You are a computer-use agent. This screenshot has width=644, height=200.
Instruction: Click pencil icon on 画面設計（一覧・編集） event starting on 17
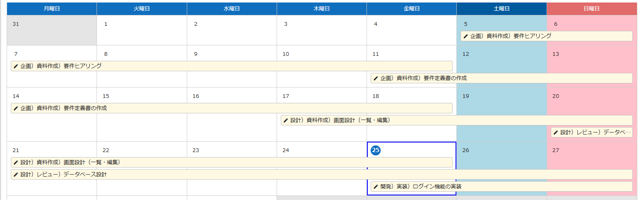click(x=286, y=120)
